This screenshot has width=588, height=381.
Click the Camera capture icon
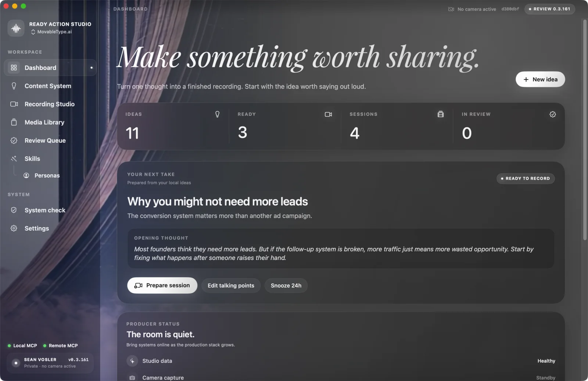pyautogui.click(x=132, y=378)
